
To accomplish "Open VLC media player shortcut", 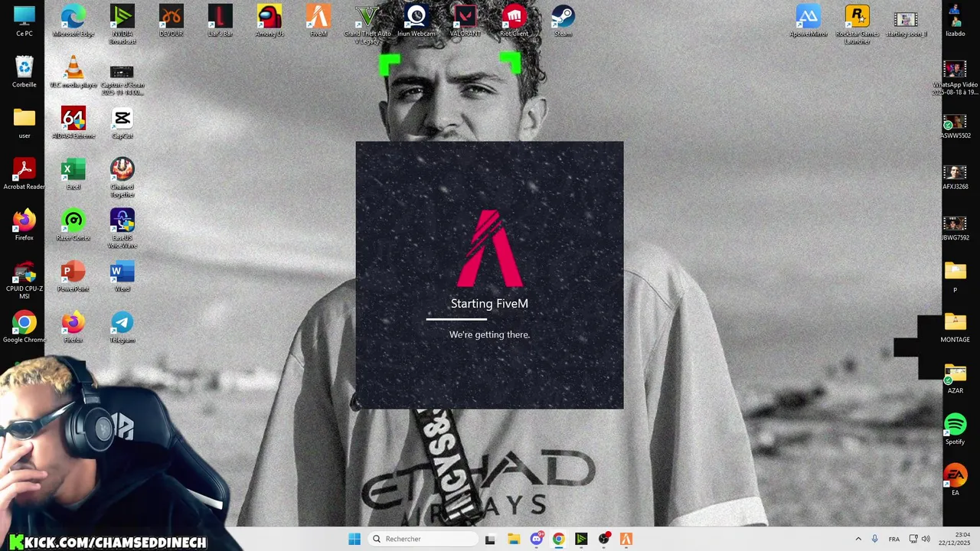I will point(73,72).
